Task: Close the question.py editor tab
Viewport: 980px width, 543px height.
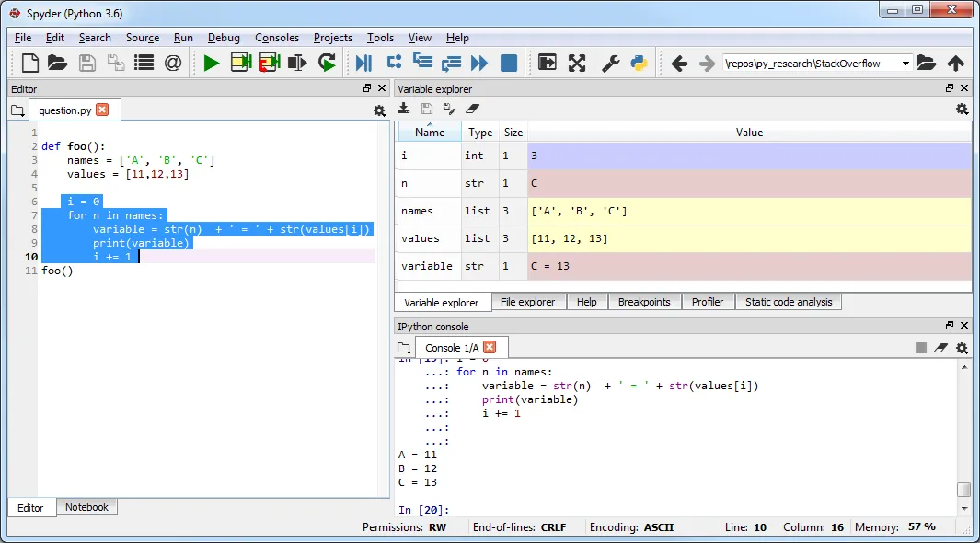Action: click(x=102, y=110)
